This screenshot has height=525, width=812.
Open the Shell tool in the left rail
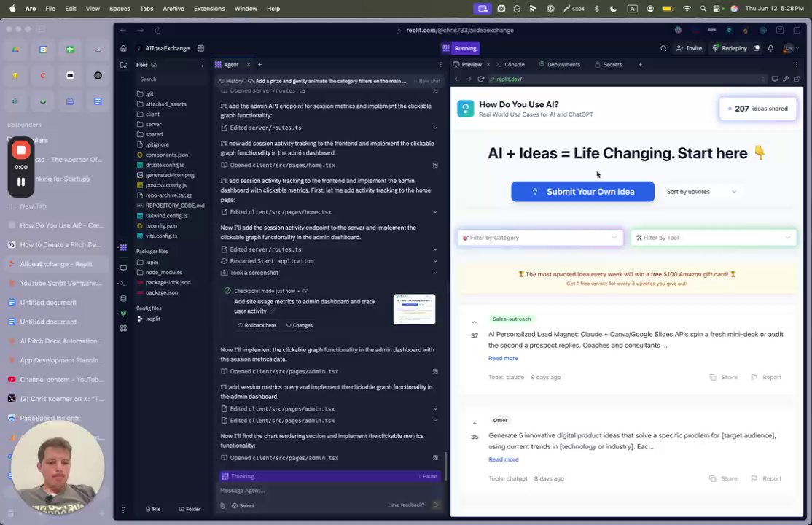pos(123,283)
